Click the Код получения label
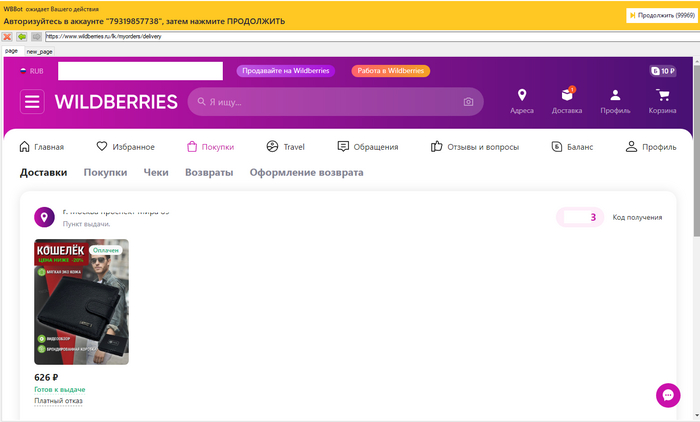The width and height of the screenshot is (700, 422). pyautogui.click(x=637, y=217)
